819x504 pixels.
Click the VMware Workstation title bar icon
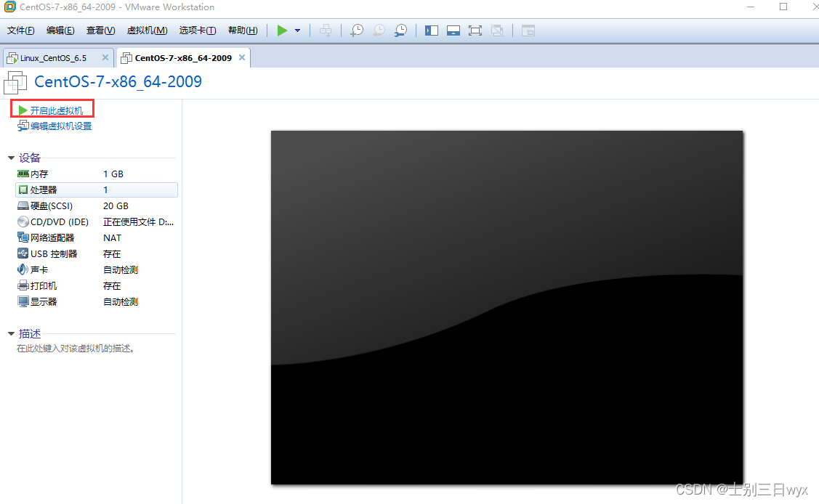[9, 7]
